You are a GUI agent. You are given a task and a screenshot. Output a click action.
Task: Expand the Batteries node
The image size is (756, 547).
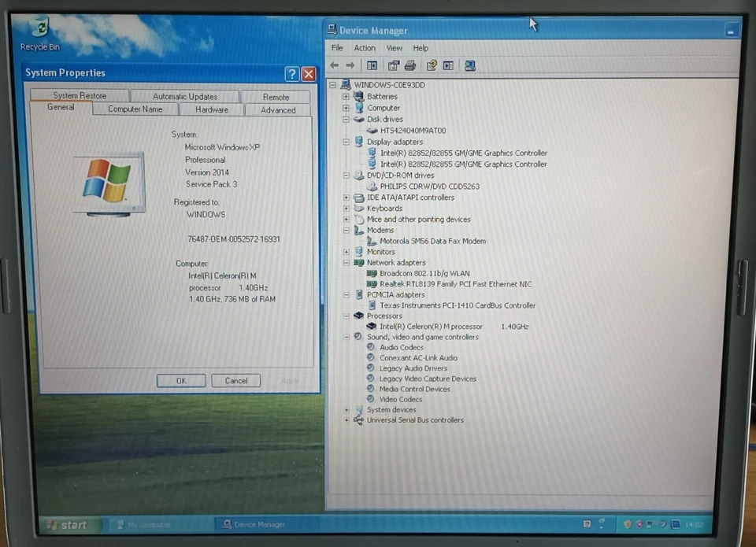pyautogui.click(x=346, y=96)
